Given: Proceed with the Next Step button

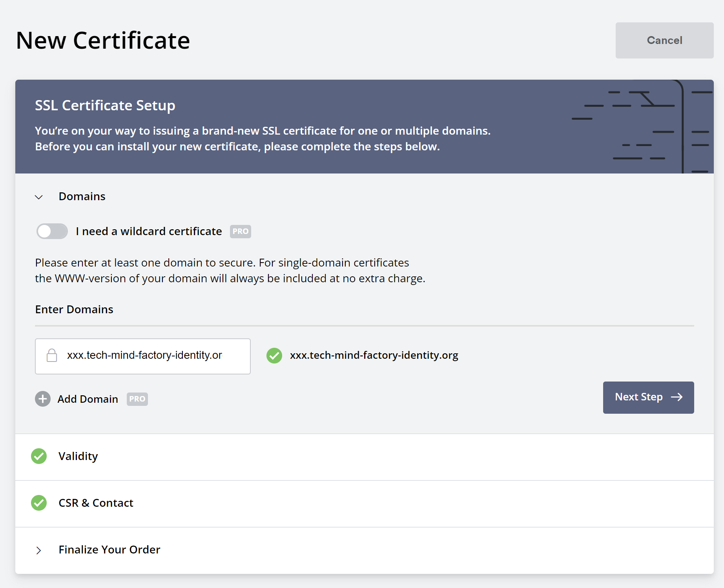Looking at the screenshot, I should 648,397.
